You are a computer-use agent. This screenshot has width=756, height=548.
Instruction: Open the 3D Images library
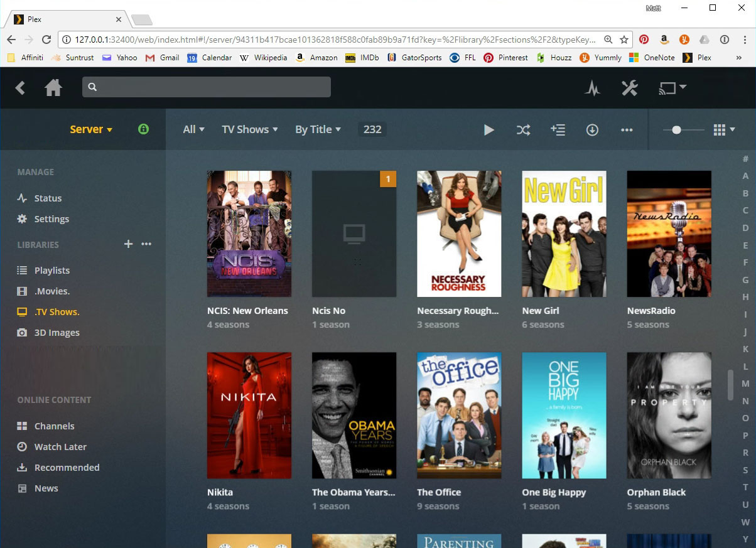(48, 333)
